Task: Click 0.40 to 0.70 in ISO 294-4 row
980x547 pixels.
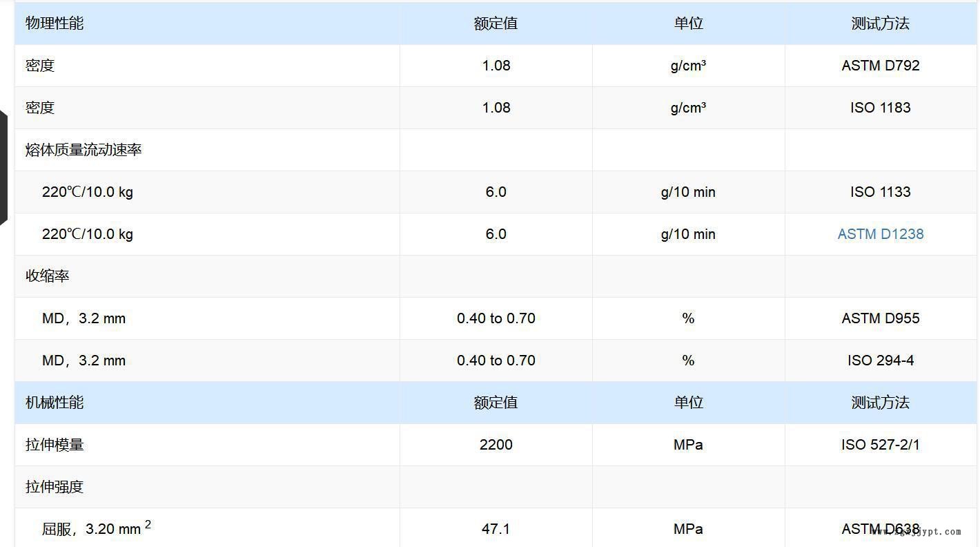Action: 496,361
